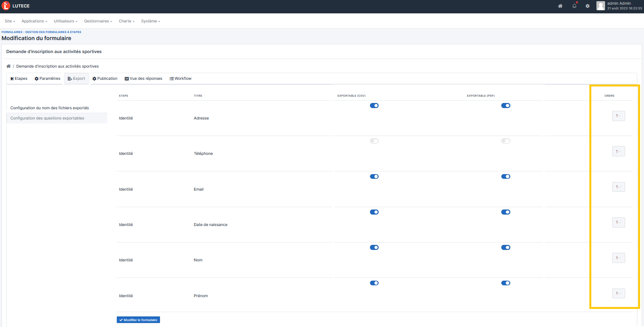Open Configuration du nom des fichiers exportés
The height and width of the screenshot is (327, 644).
50,108
